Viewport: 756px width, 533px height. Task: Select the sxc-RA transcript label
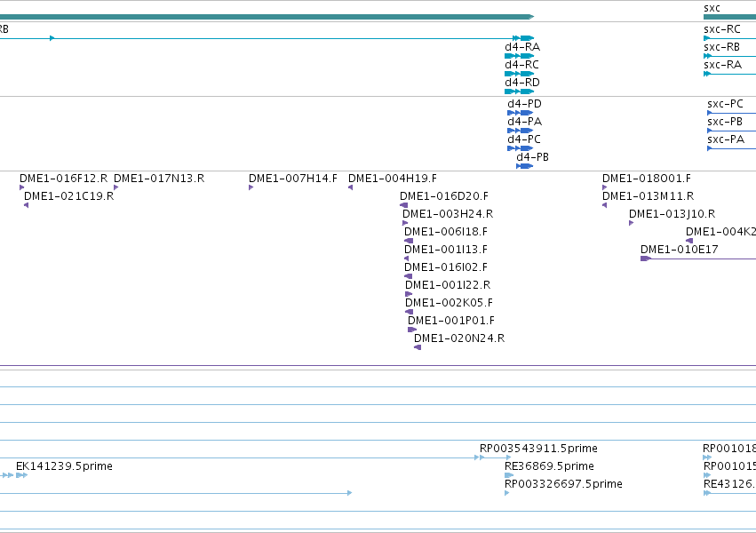click(722, 65)
